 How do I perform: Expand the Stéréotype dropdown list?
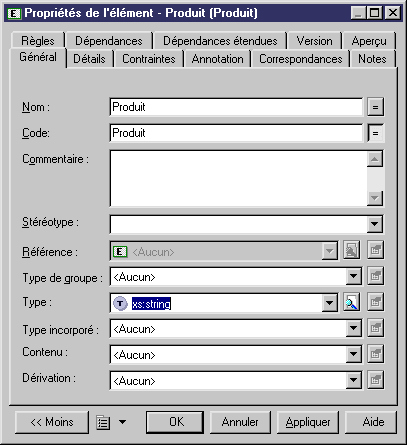pyautogui.click(x=374, y=224)
